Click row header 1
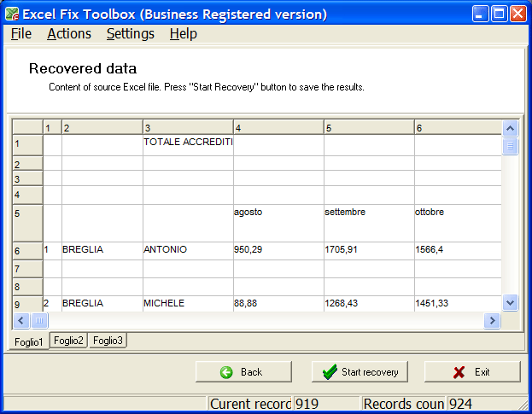This screenshot has width=532, height=414. point(27,145)
